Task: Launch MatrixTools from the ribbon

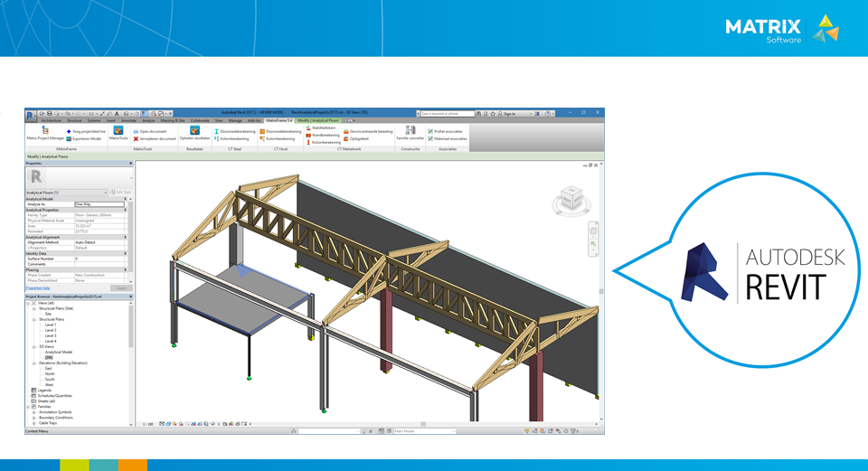Action: click(118, 133)
